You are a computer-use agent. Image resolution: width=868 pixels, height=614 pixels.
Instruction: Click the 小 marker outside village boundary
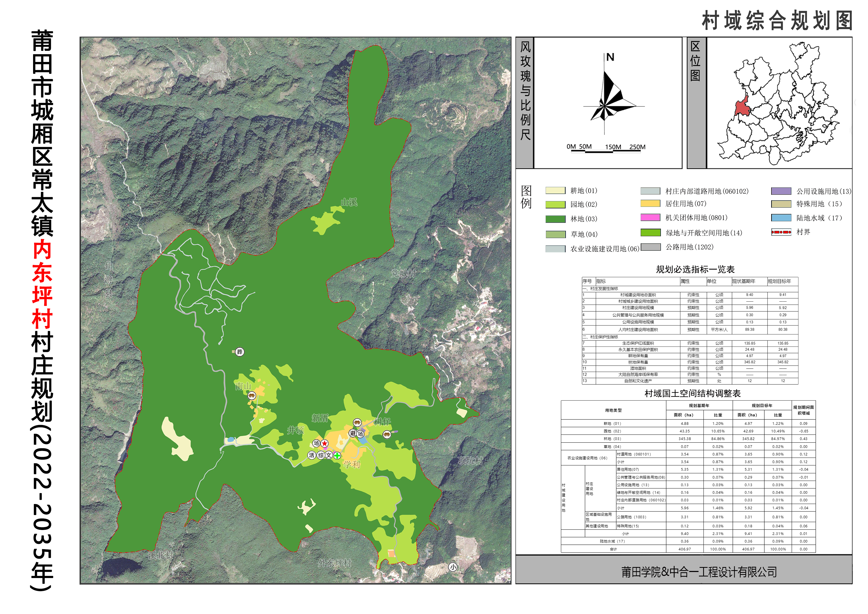click(x=453, y=567)
